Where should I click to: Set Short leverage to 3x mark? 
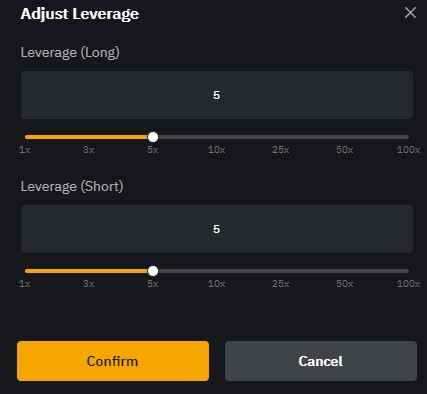[x=89, y=284]
